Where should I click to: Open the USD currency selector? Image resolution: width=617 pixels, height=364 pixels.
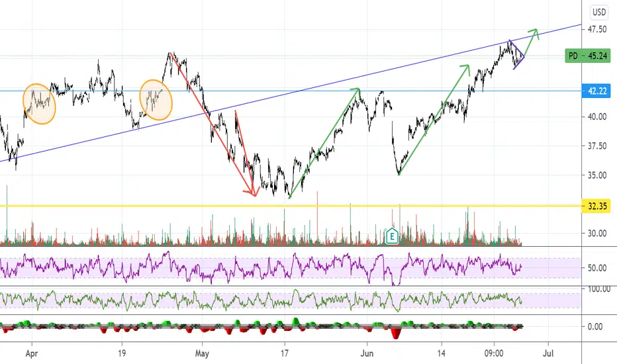(x=599, y=12)
